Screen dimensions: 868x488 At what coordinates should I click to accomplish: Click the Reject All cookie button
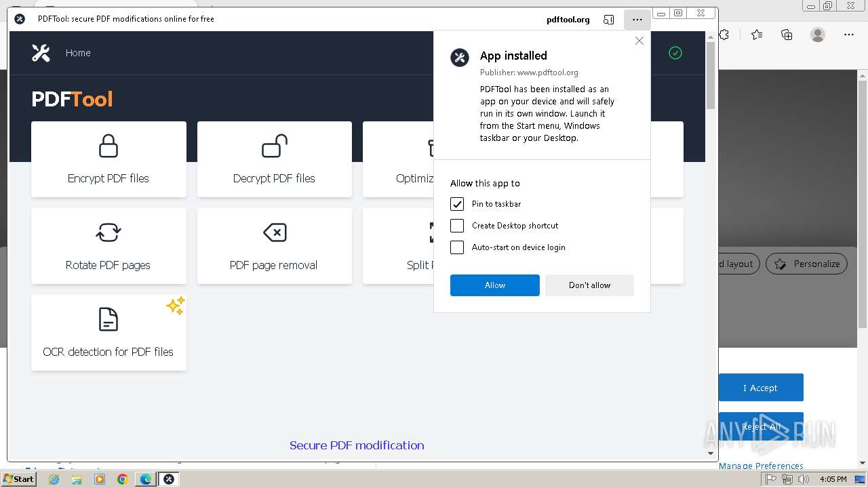pyautogui.click(x=761, y=426)
